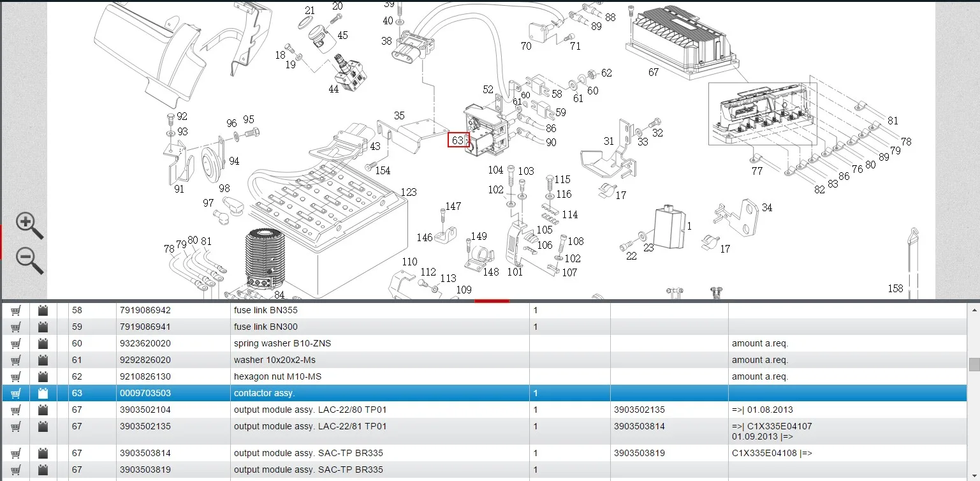Select callout 84 below the motor
The image size is (980, 481).
(279, 295)
